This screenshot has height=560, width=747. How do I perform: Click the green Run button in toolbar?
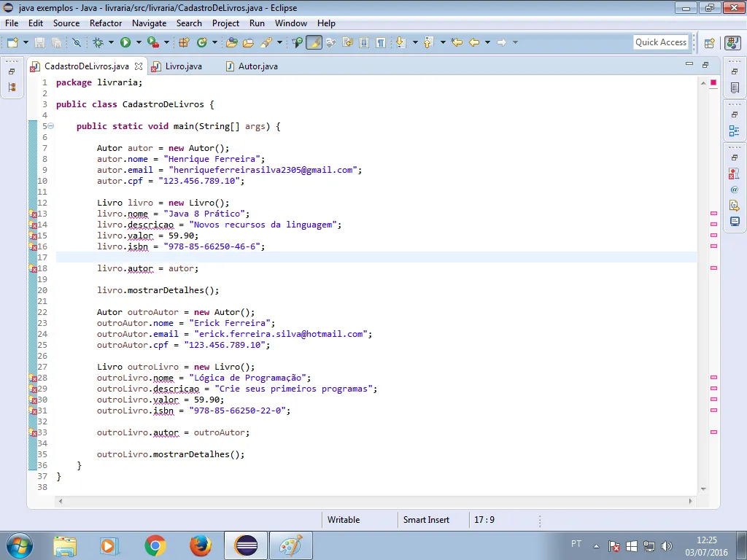pyautogui.click(x=125, y=42)
